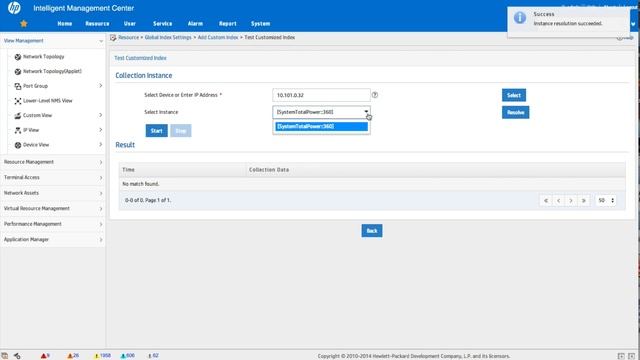Click the leftmost status bar icon
Image resolution: width=640 pixels, height=360 pixels.
(x=4, y=356)
